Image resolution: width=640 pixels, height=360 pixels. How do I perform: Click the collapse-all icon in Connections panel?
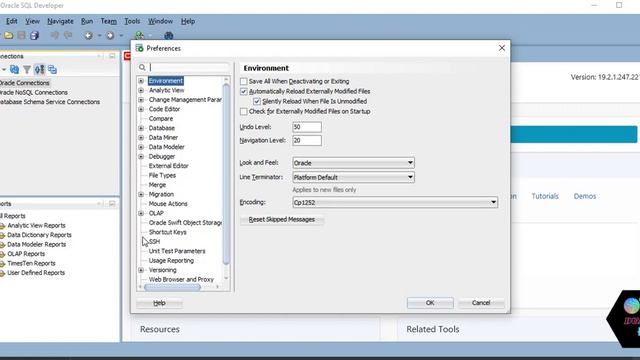pyautogui.click(x=52, y=69)
